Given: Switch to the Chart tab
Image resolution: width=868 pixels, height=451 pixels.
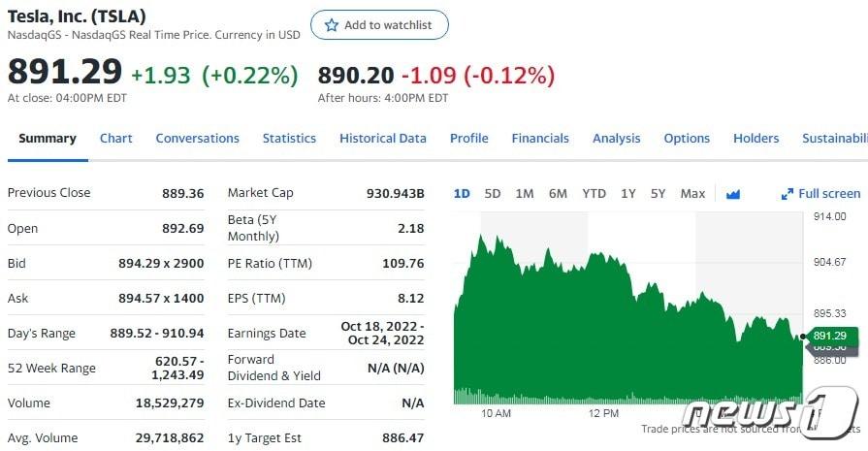Looking at the screenshot, I should coord(116,139).
